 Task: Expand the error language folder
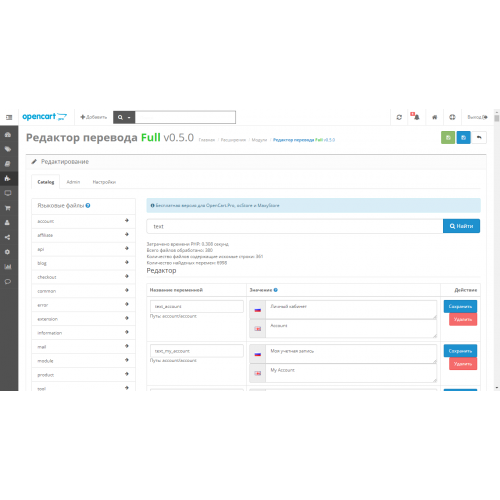[83, 305]
